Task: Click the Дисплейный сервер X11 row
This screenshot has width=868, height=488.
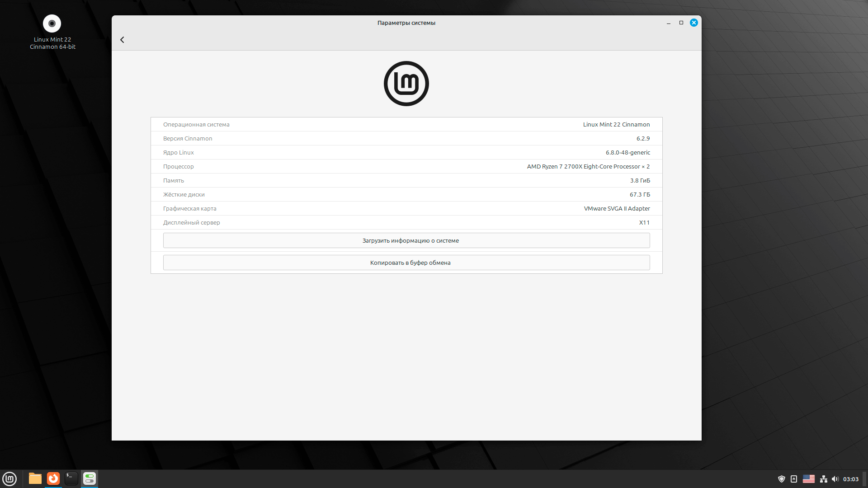Action: tap(406, 222)
